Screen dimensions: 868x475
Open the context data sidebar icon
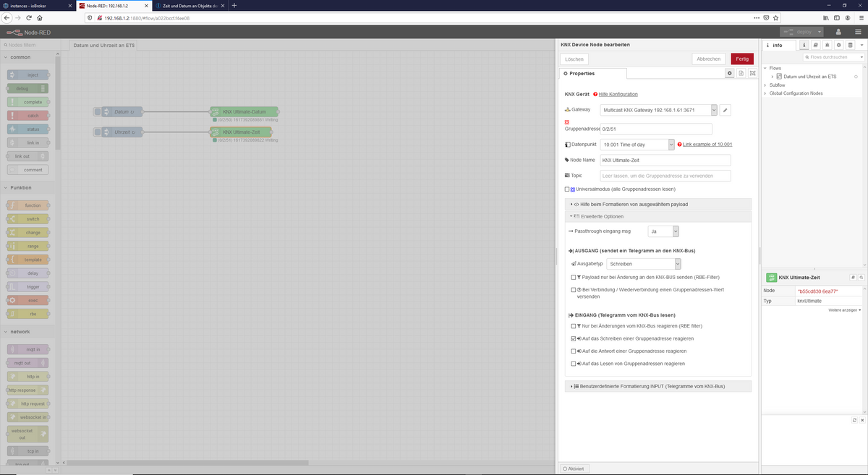point(850,45)
